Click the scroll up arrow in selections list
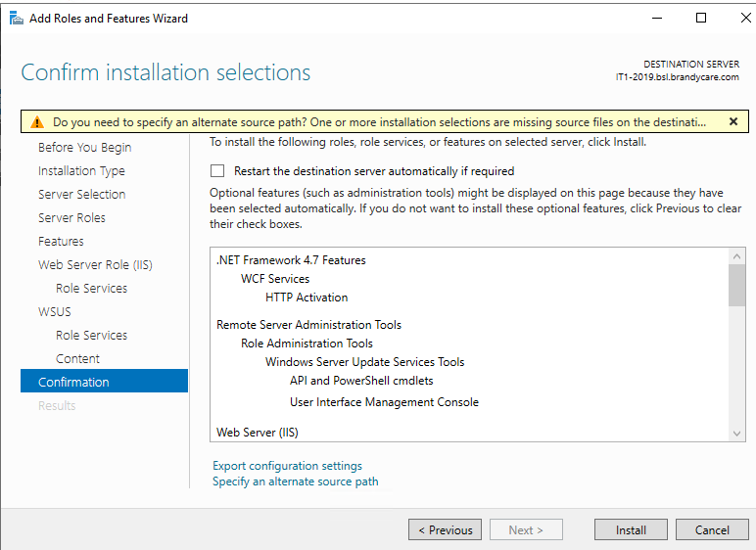This screenshot has width=756, height=550. [736, 256]
